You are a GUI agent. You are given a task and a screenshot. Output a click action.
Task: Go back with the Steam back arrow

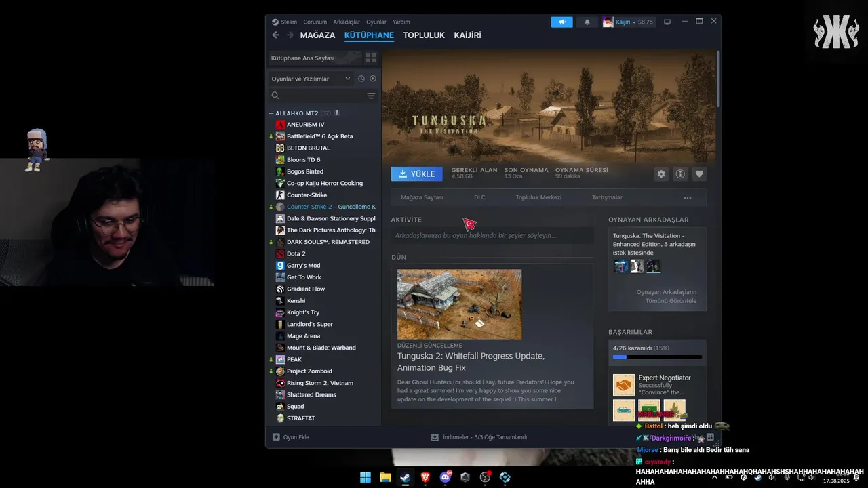275,35
